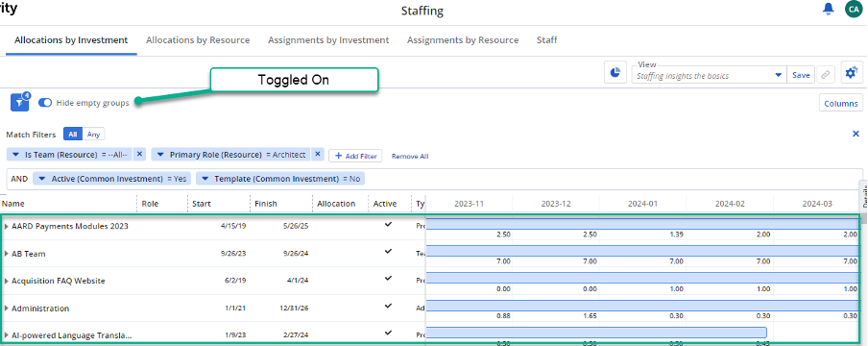Click the 2024-02 period header
This screenshot has width=868, height=346.
730,204
